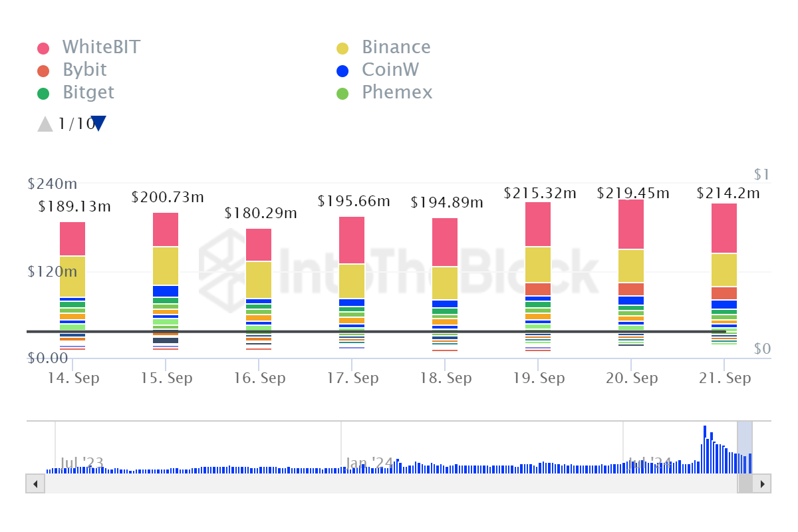The height and width of the screenshot is (532, 798).
Task: Click the tallest spike in the navigator
Action: [705, 450]
